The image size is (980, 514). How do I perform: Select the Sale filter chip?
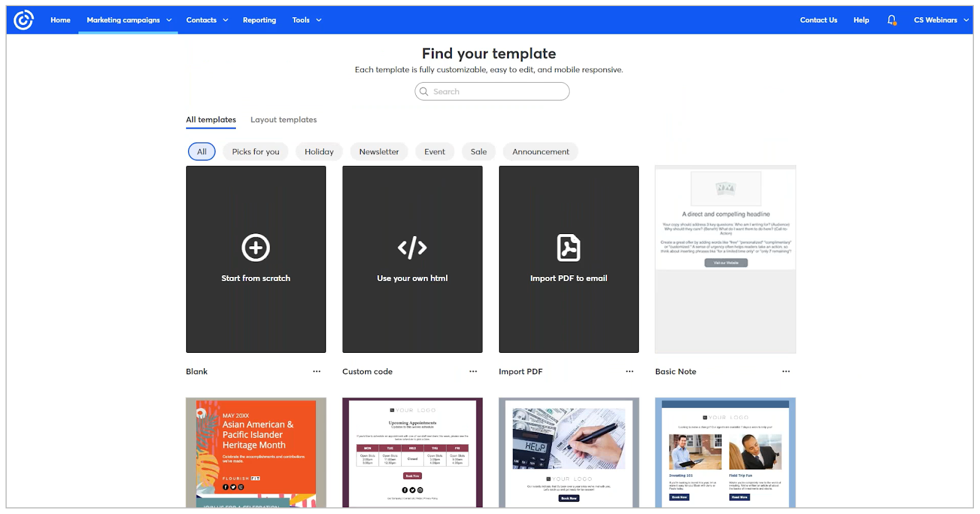(x=479, y=151)
